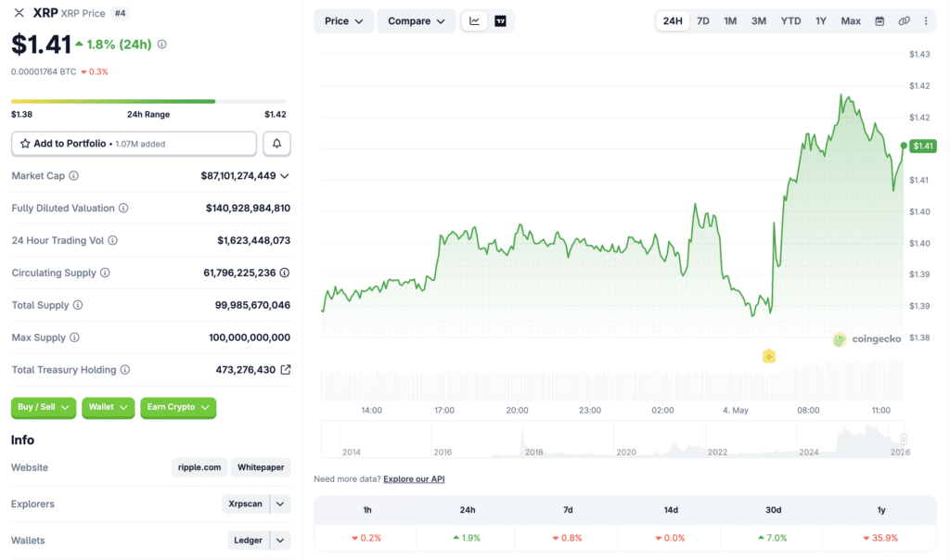Close the XRP detail panel with X icon
This screenshot has height=560, width=950.
[x=19, y=13]
